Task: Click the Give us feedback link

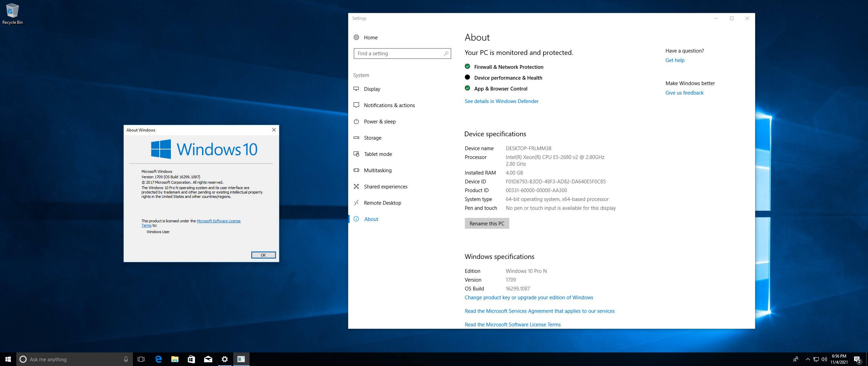Action: (684, 93)
